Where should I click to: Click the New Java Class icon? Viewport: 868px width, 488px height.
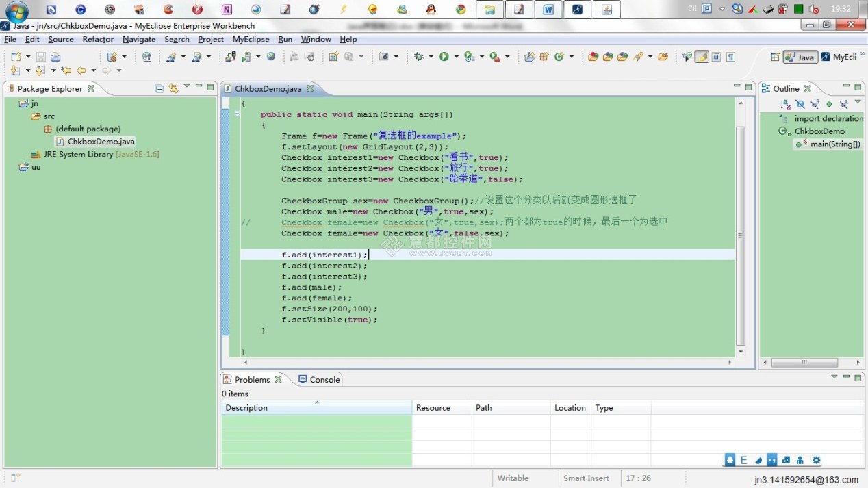click(559, 57)
